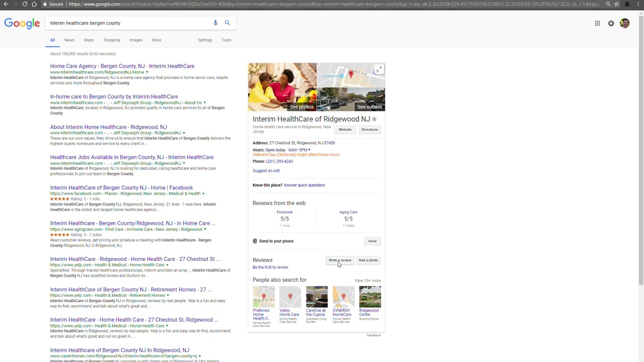644x362 pixels.
Task: Expand the hours dropdown next to 8AM–5PM
Action: [x=309, y=150]
